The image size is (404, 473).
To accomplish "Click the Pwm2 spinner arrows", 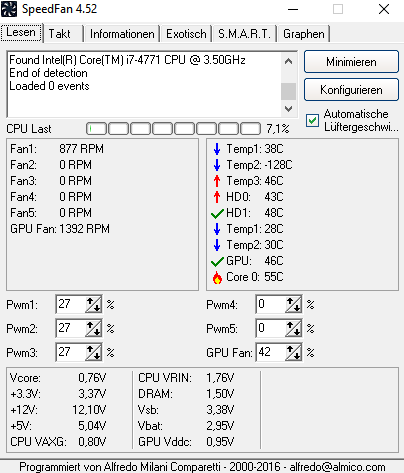I will click(x=93, y=328).
